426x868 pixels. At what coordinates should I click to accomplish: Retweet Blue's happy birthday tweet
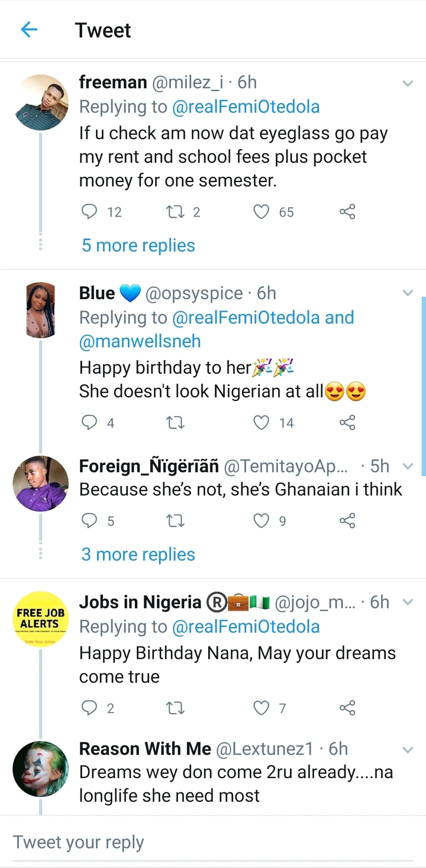[175, 422]
